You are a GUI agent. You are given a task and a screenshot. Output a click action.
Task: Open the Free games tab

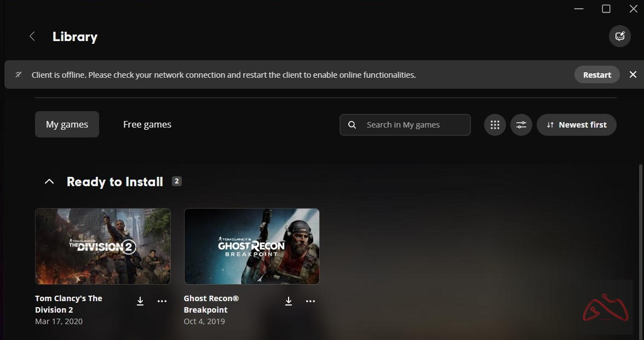click(147, 125)
